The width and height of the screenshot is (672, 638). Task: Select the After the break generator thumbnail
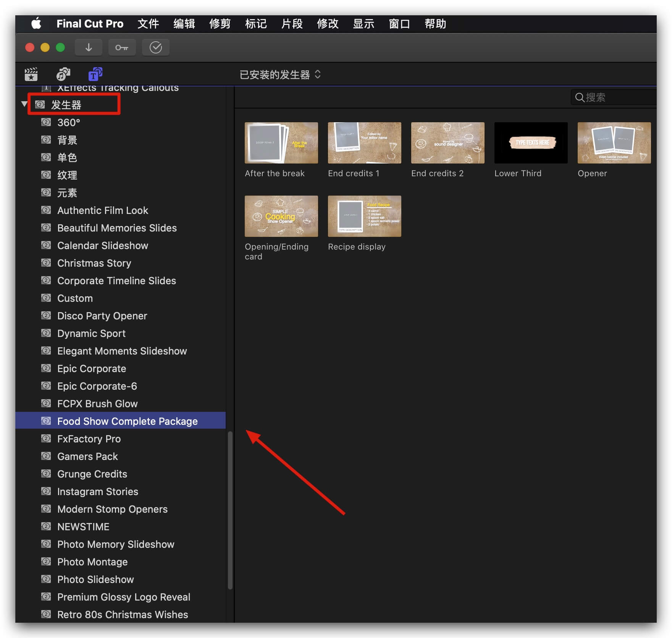coord(281,143)
